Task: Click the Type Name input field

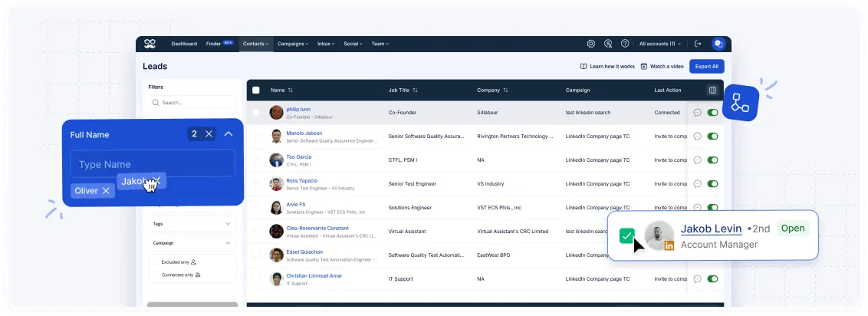Action: point(153,164)
